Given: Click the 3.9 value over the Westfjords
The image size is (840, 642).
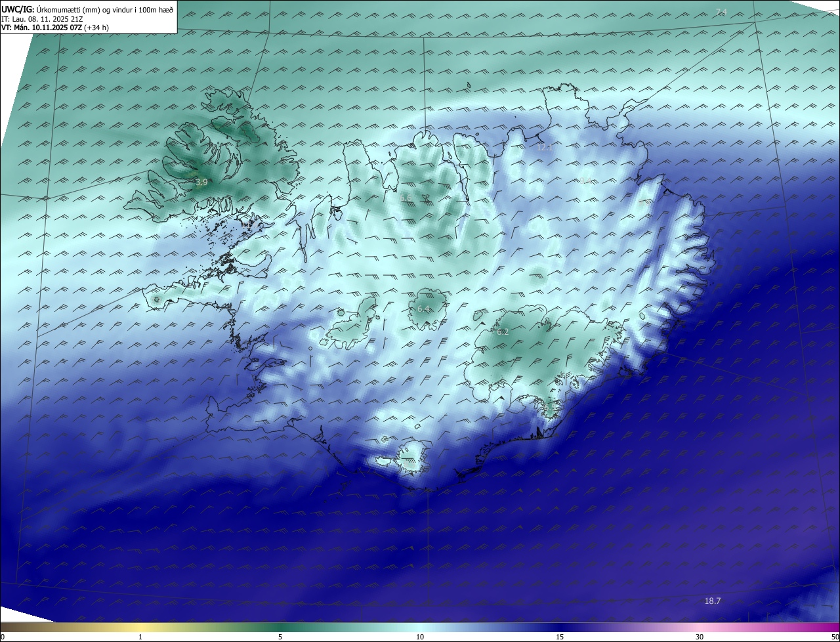Looking at the screenshot, I should point(201,182).
